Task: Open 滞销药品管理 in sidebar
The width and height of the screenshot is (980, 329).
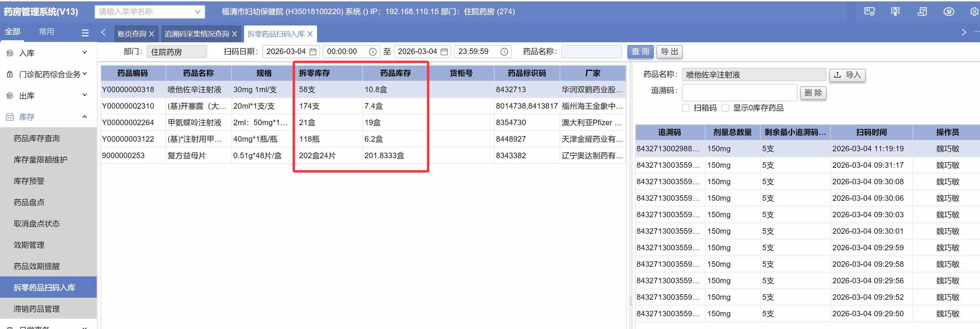Action: (x=48, y=308)
